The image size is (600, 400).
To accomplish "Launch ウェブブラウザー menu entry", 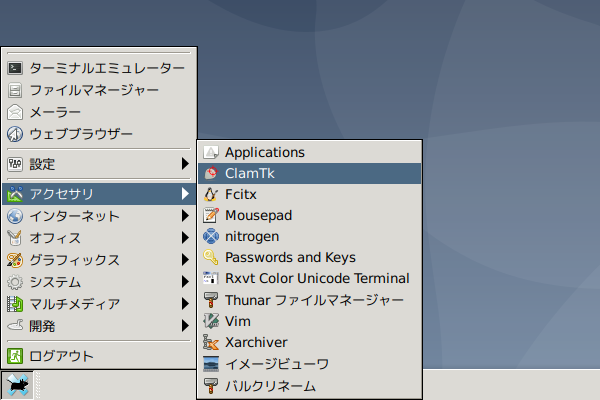I will [x=99, y=134].
